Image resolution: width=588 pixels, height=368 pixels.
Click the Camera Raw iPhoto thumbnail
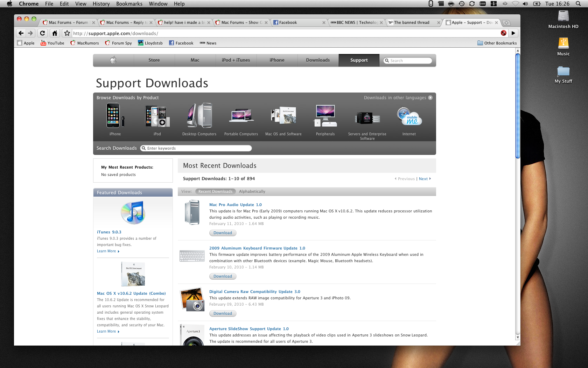tap(192, 299)
